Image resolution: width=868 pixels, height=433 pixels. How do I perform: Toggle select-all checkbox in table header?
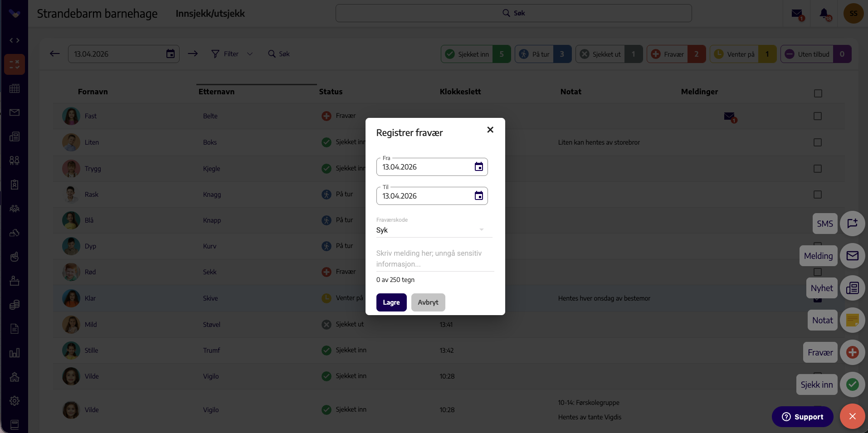coord(818,93)
